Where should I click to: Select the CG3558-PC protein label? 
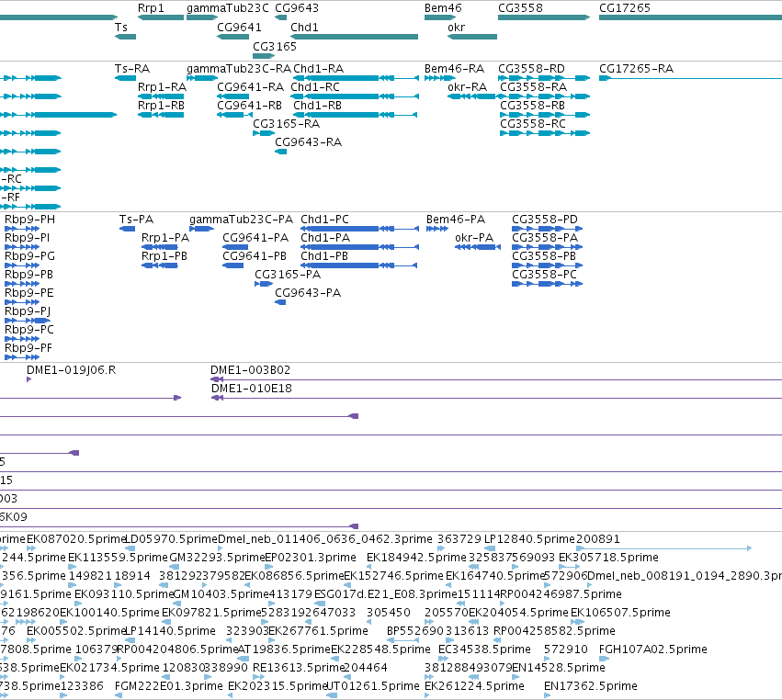544,275
